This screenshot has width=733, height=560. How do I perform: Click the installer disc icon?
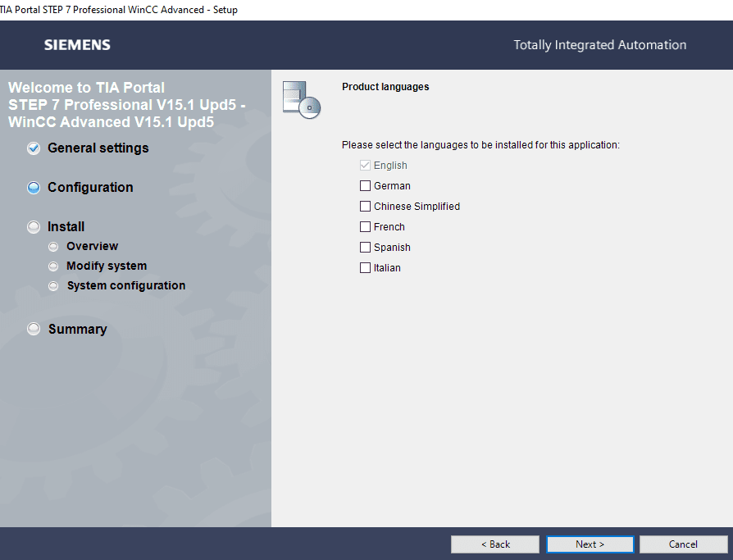[302, 99]
